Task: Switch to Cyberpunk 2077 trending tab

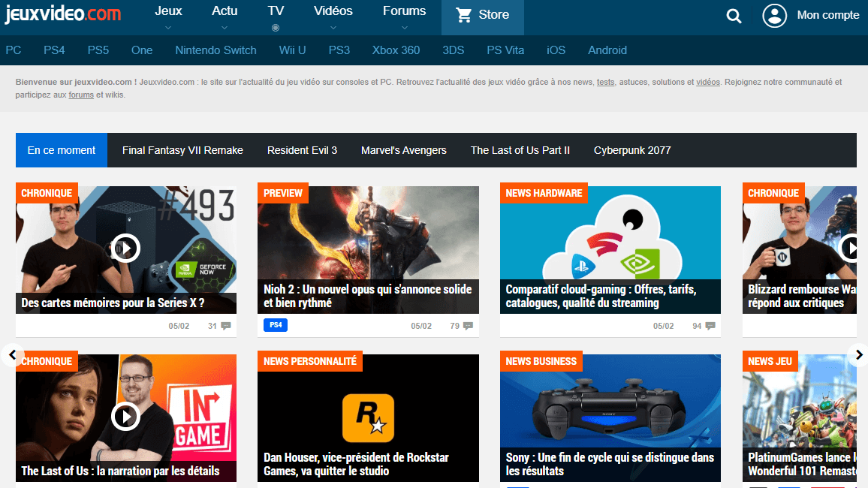Action: click(631, 150)
